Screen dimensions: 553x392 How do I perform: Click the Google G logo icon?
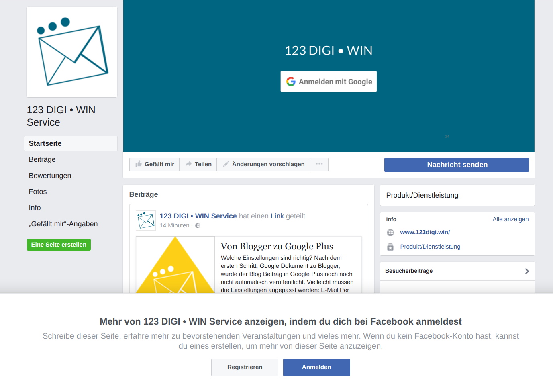coord(291,82)
